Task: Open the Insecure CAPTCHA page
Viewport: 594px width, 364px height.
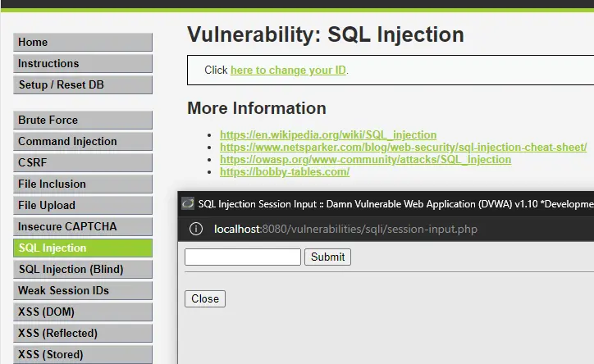Action: pos(83,226)
